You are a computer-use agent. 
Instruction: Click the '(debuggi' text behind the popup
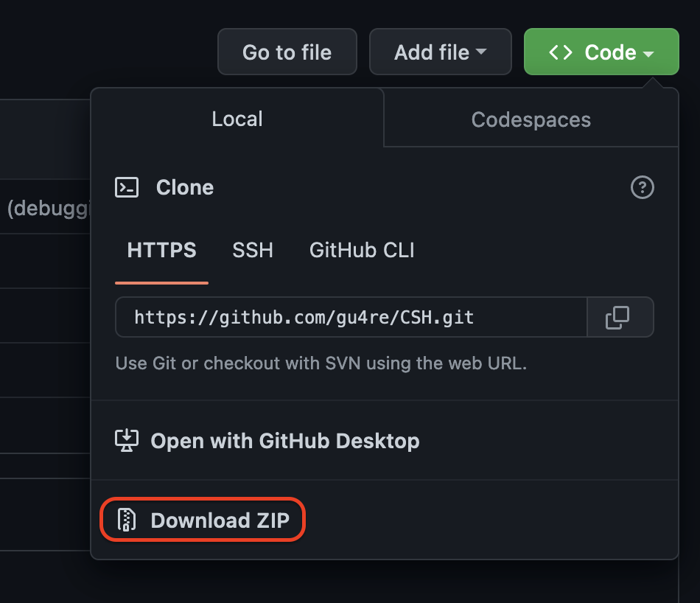click(x=49, y=209)
